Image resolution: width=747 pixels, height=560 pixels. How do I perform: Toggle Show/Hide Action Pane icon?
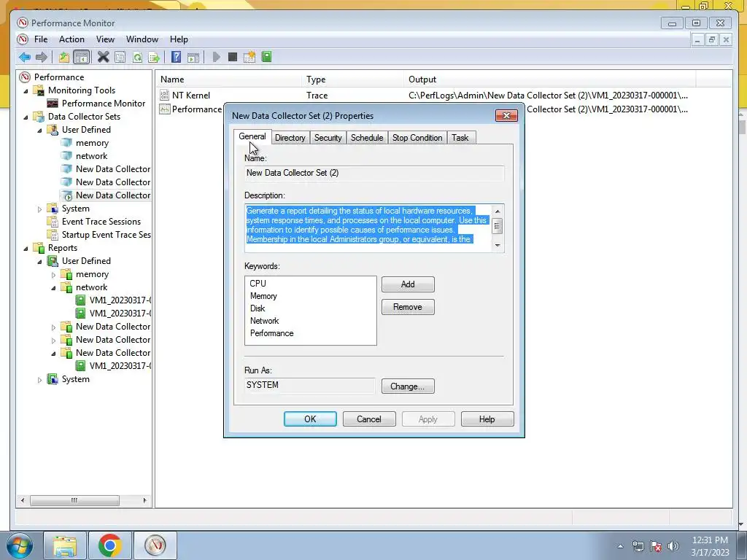[x=193, y=57]
